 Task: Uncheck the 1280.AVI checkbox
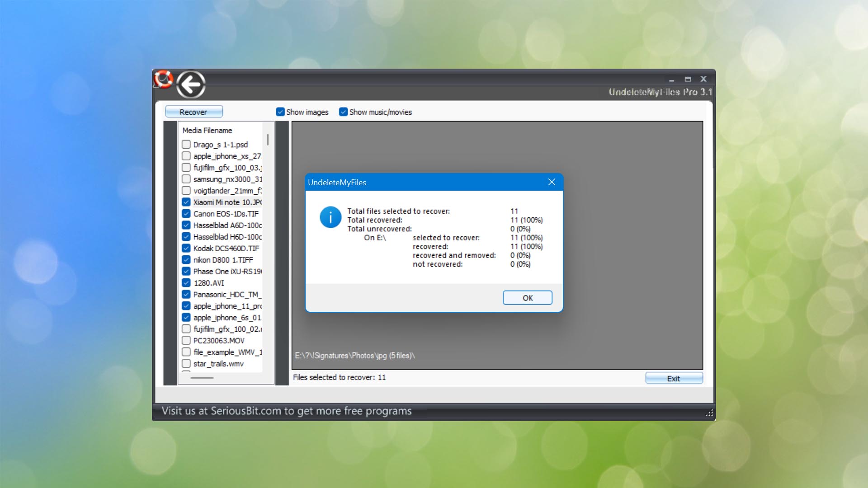[186, 282]
